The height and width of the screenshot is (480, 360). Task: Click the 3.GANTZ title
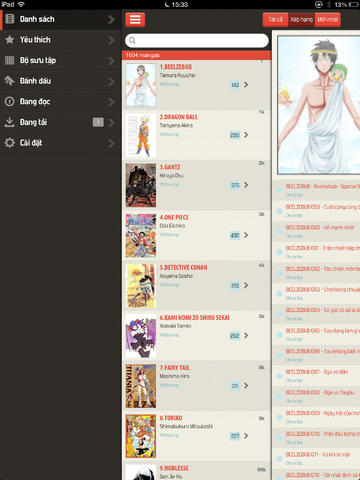coord(170,167)
